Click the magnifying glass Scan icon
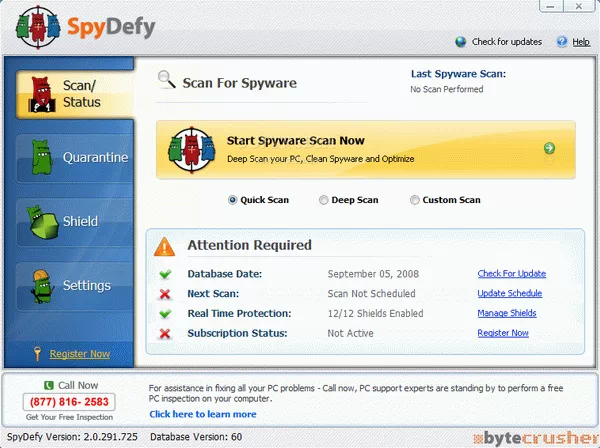Screen dimensions: 600x448 pos(168,82)
